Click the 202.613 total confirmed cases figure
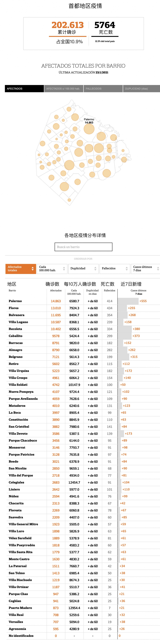Screen dimensions: 160x644 coord(67,25)
